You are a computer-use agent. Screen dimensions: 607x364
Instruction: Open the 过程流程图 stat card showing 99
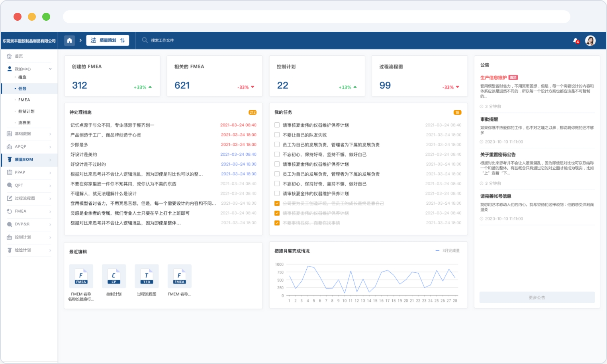click(419, 76)
